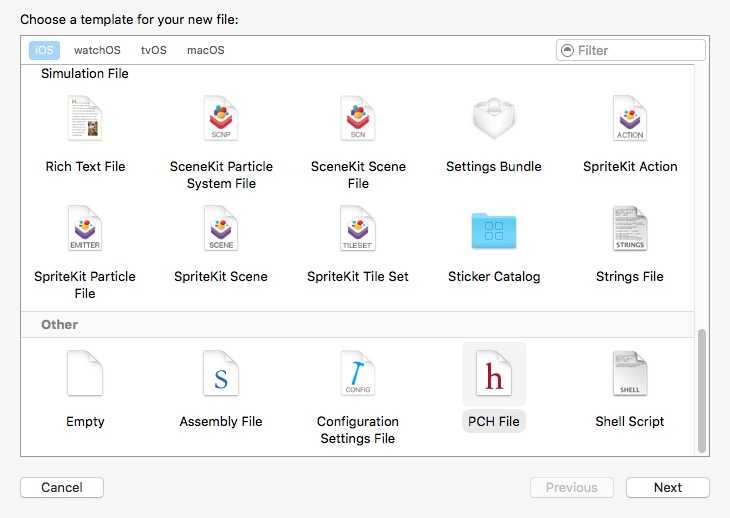Click the filter magnifier icon

click(567, 50)
